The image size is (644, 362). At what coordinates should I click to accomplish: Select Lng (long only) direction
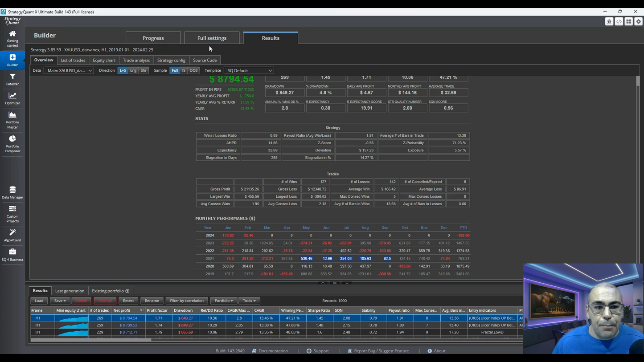133,70
